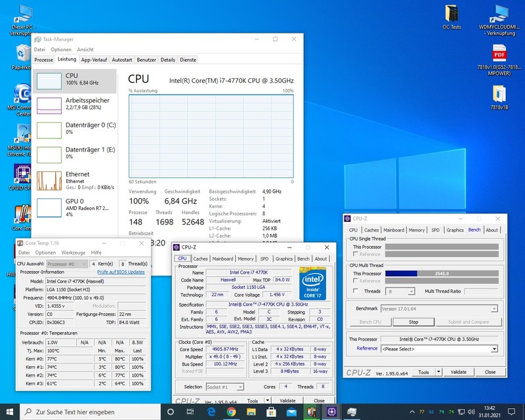Open the Hilfe menu in Core Temp
The image size is (525, 420).
click(96, 253)
